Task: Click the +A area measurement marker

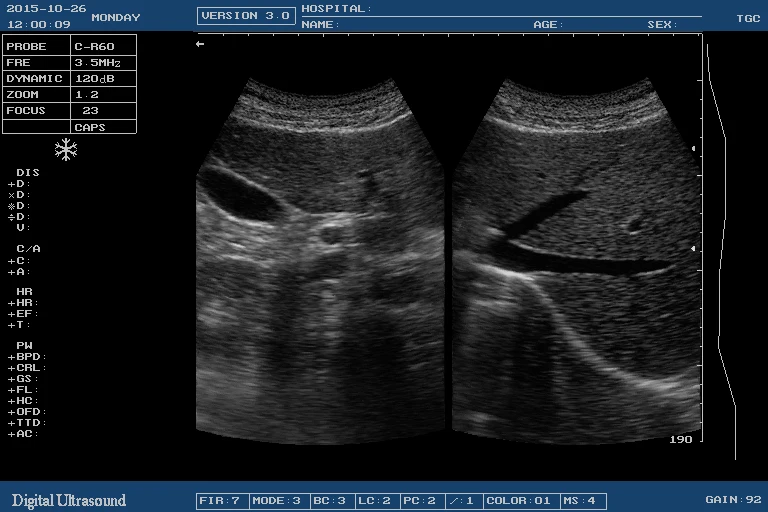Action: (20, 271)
